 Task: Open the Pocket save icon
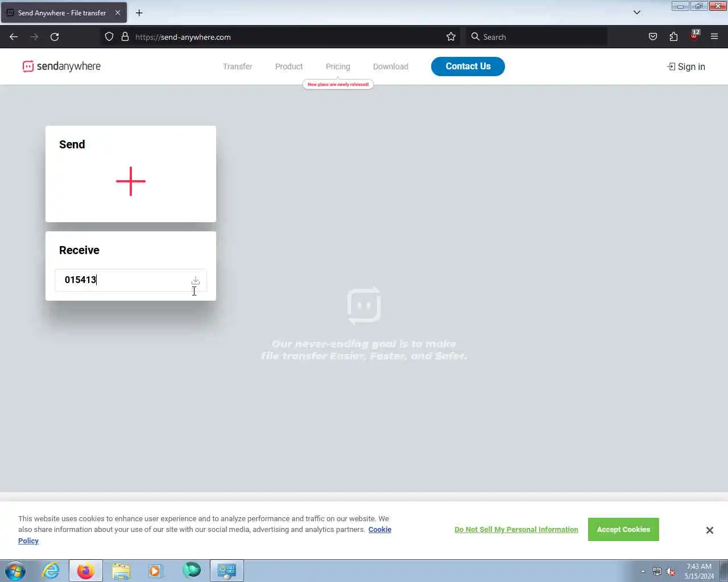point(653,37)
